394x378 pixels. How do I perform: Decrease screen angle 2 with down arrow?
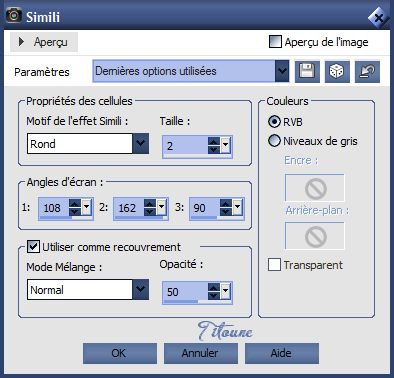150,211
